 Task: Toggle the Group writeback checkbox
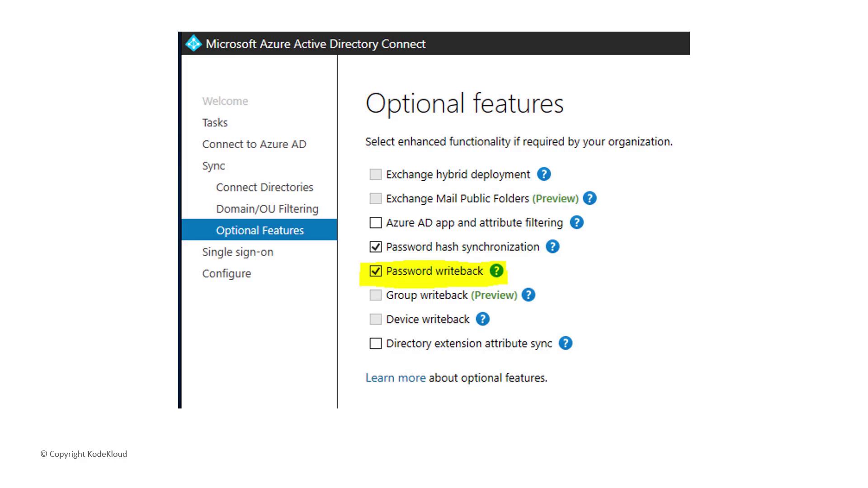375,295
